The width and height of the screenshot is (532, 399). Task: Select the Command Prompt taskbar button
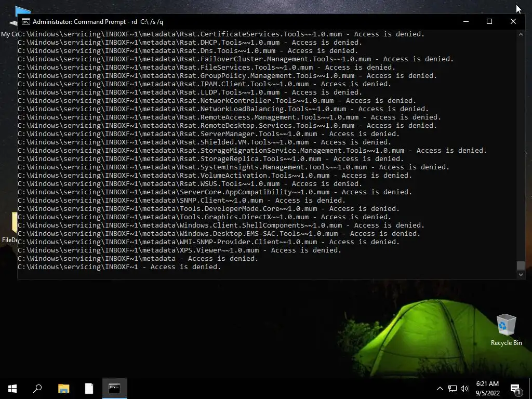(x=115, y=389)
